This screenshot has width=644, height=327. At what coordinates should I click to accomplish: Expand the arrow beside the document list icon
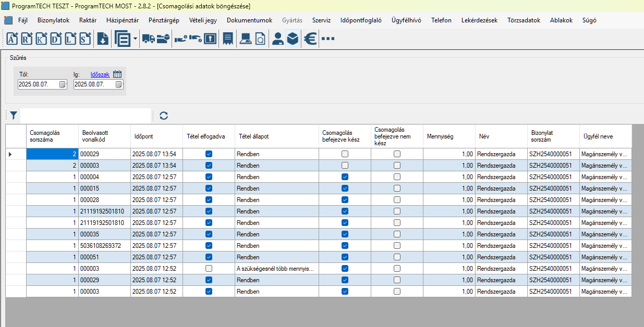[135, 39]
